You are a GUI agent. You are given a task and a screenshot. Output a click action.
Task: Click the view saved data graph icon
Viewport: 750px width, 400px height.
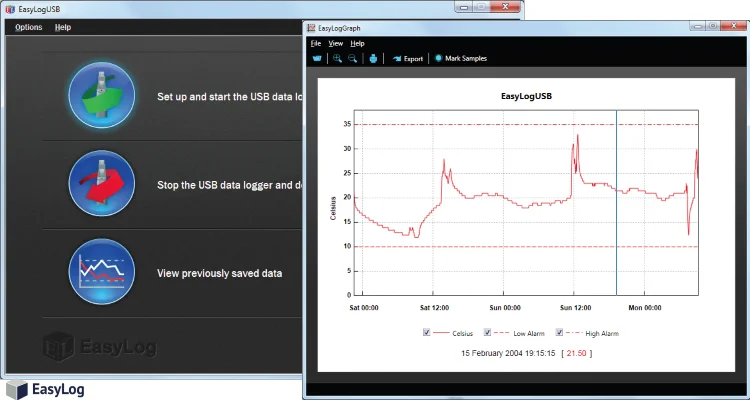point(101,272)
